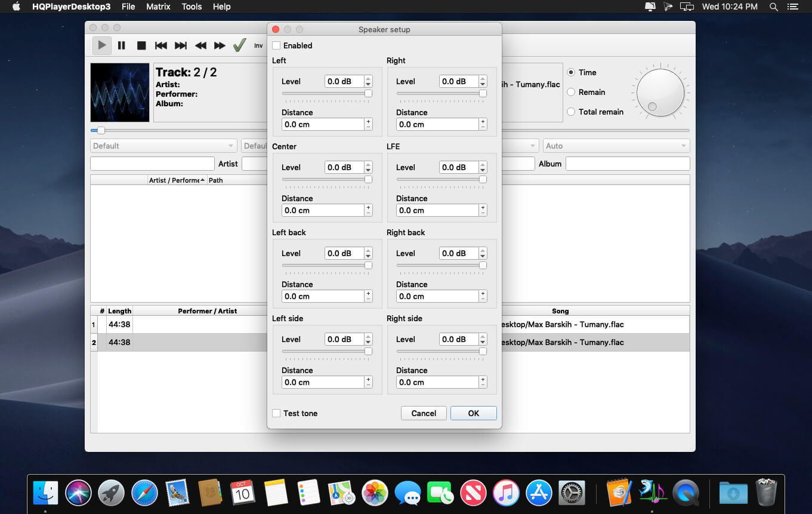Open Downloads folder in the dock
The height and width of the screenshot is (514, 812).
[x=733, y=493]
